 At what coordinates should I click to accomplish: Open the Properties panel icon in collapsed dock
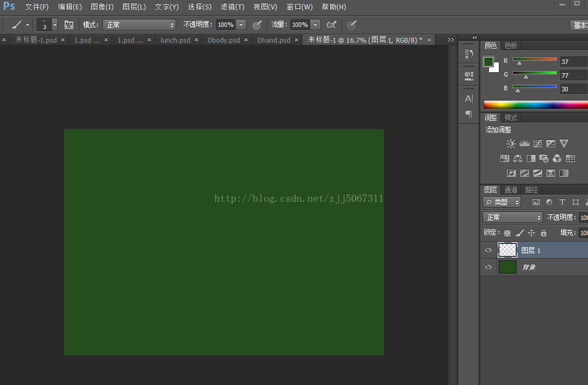(469, 75)
